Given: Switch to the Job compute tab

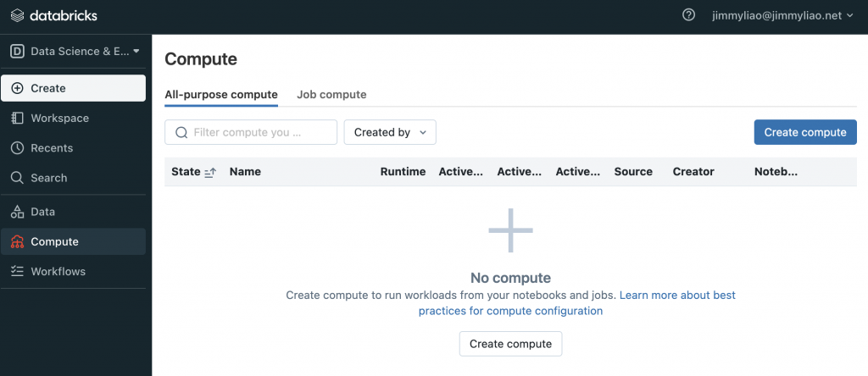Looking at the screenshot, I should click(331, 95).
